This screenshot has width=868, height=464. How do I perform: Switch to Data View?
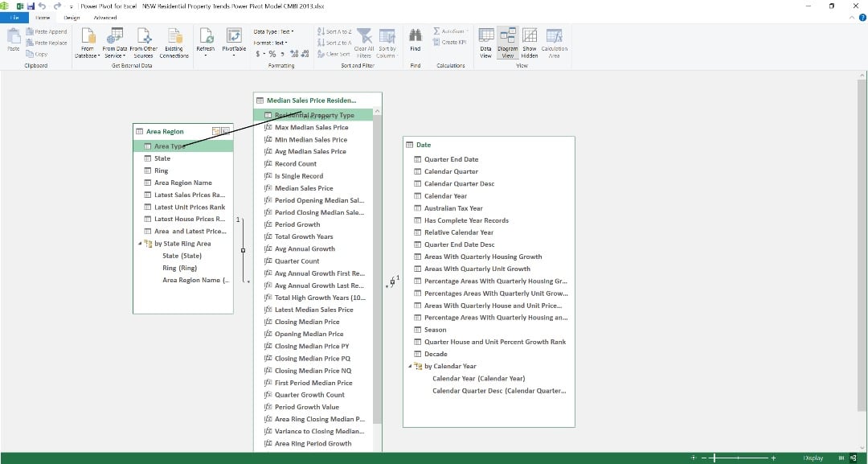pyautogui.click(x=485, y=43)
